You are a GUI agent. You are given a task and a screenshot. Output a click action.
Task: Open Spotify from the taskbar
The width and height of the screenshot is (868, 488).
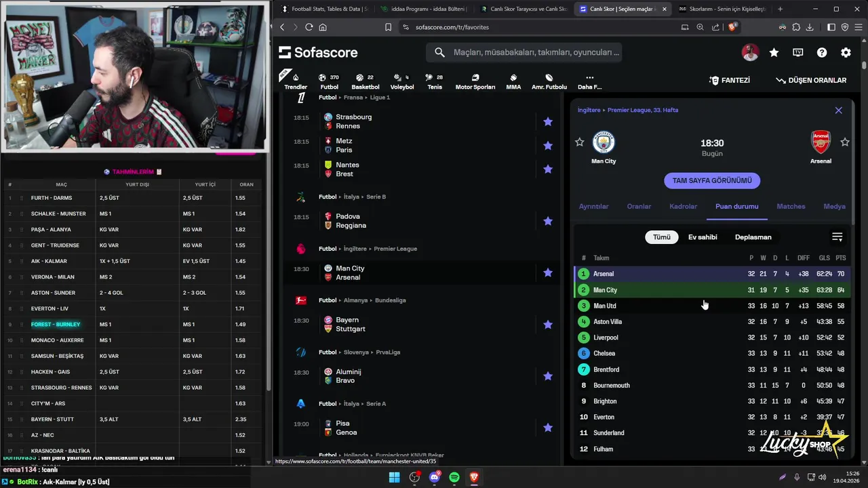coord(454,477)
